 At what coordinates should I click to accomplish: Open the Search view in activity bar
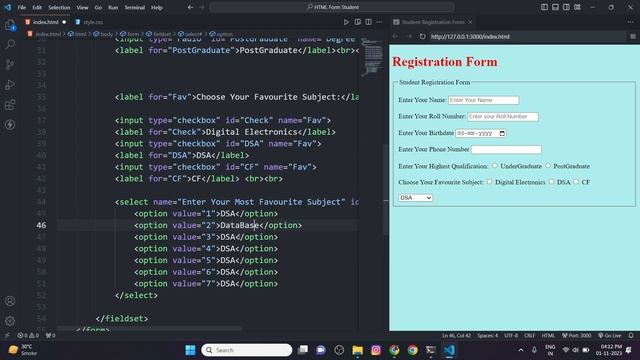click(x=10, y=44)
